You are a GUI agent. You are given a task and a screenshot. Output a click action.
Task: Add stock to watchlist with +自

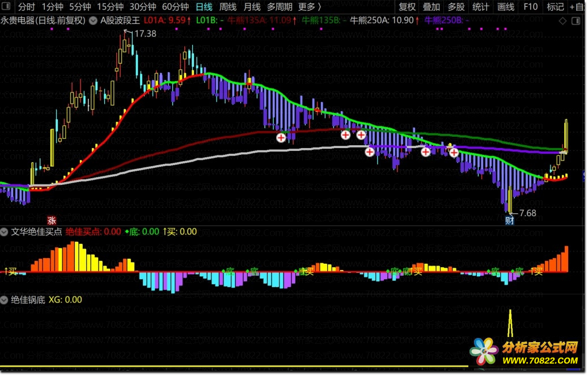pos(577,7)
